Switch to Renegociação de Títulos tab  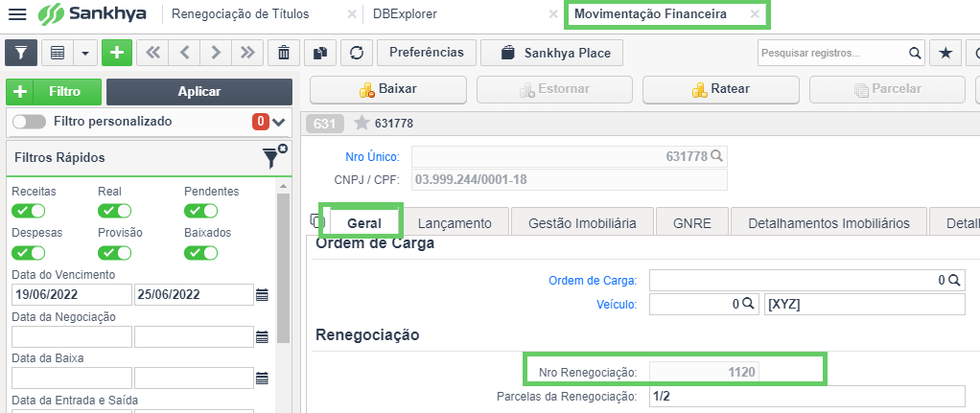point(240,13)
